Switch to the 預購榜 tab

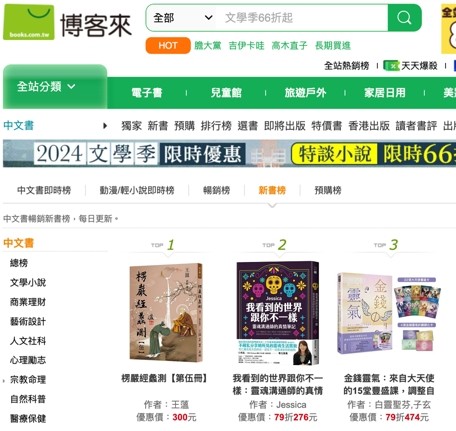coord(328,190)
